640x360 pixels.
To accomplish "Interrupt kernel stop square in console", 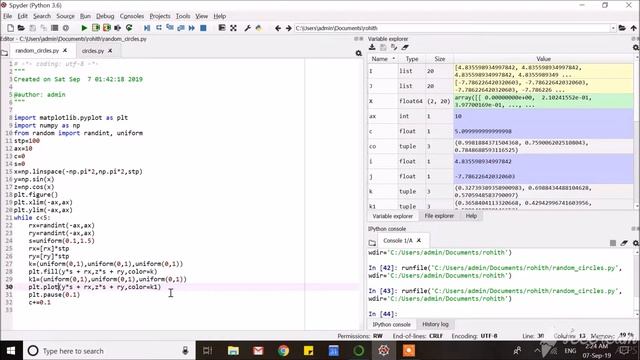I will [613, 243].
